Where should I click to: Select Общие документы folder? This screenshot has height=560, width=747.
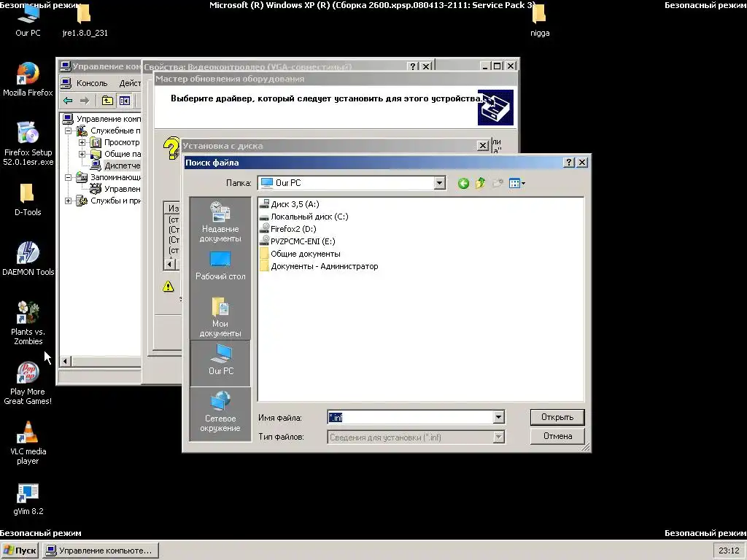tap(300, 254)
